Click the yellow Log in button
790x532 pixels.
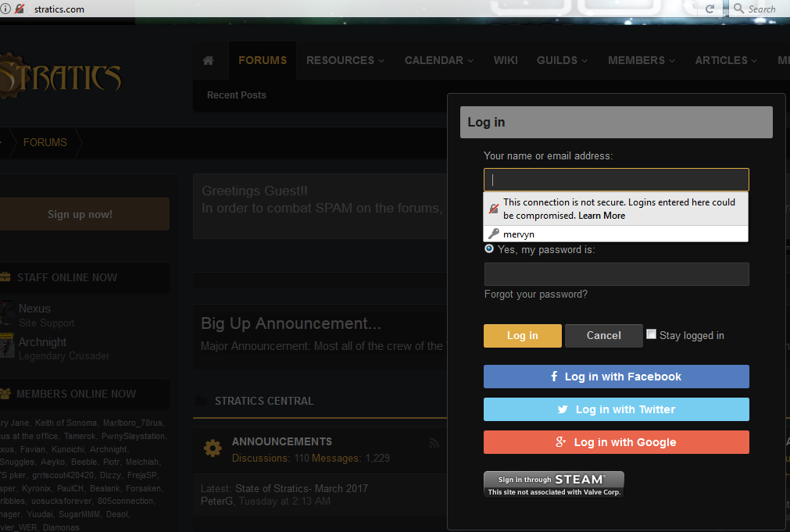coord(523,335)
